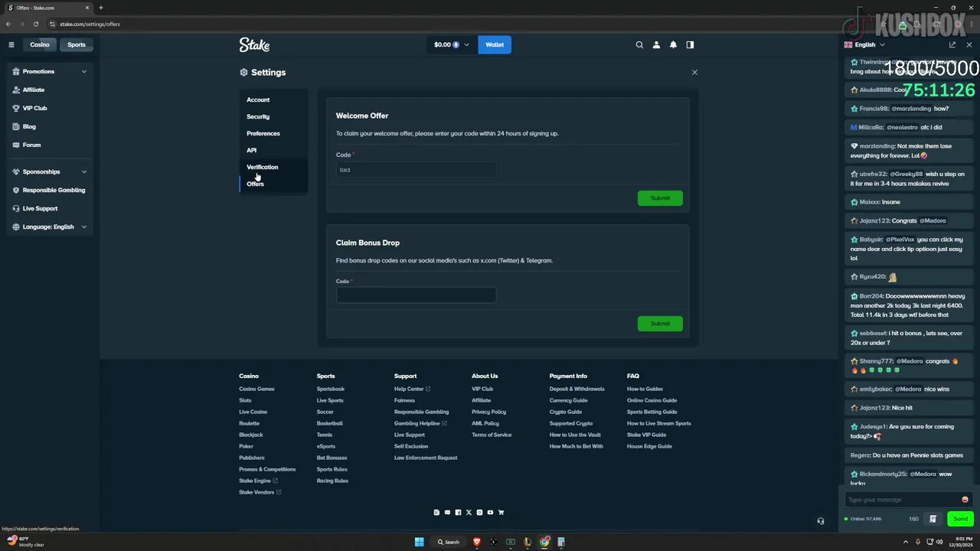This screenshot has height=551, width=980.
Task: Click the live support headset icon
Action: point(820,521)
